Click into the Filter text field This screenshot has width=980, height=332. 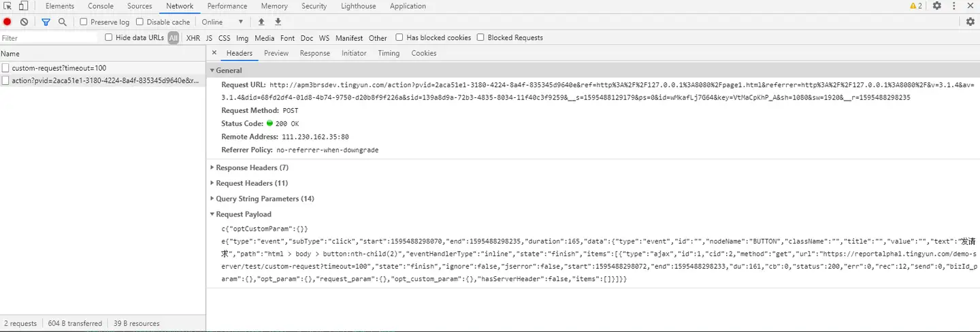pos(48,38)
